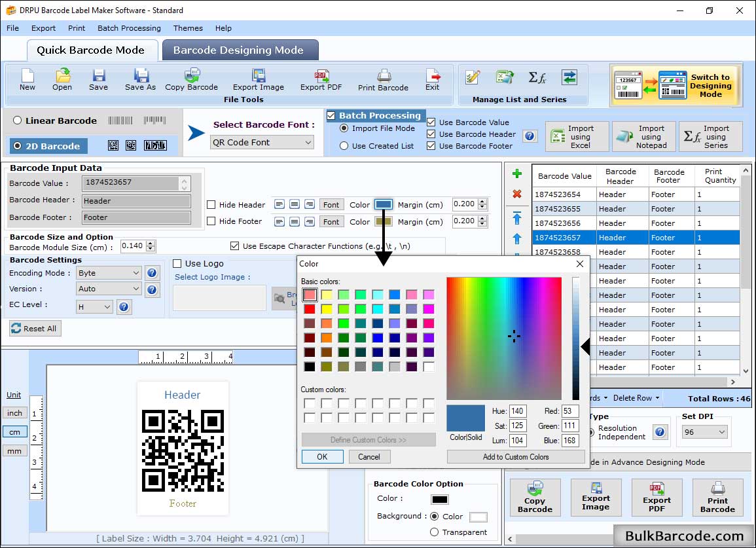The width and height of the screenshot is (756, 548).
Task: Align header text right
Action: (310, 204)
